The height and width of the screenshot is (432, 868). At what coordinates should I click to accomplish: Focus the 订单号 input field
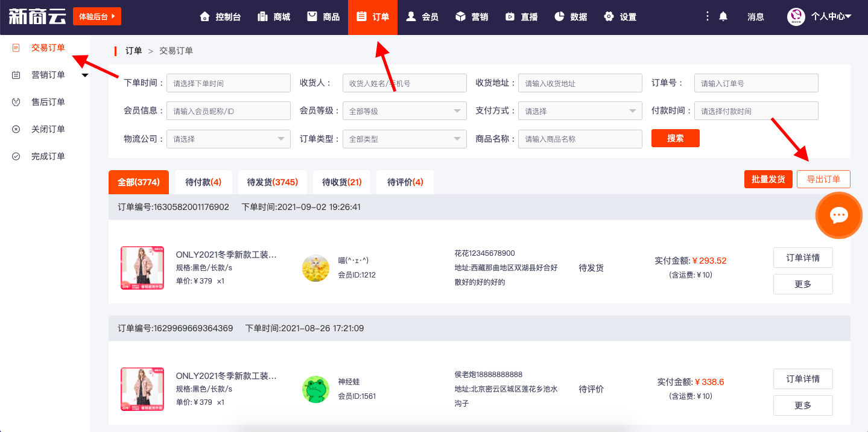756,83
